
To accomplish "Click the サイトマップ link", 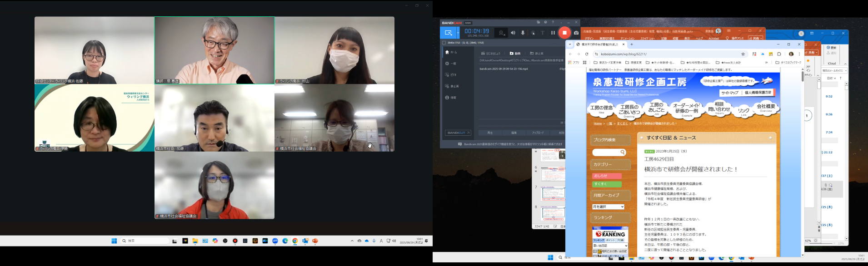I will tap(729, 93).
